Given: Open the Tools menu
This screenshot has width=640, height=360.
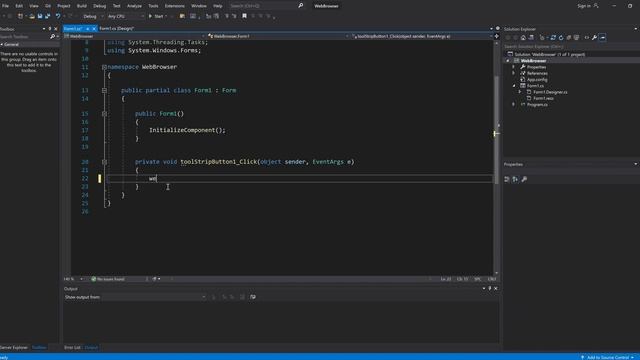Looking at the screenshot, I should 153,6.
